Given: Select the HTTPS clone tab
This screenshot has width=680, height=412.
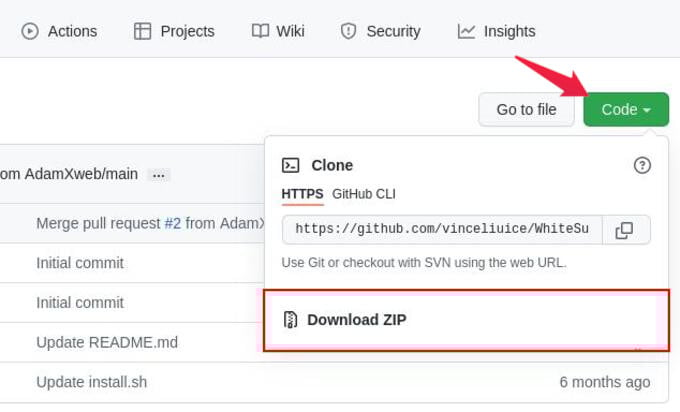Looking at the screenshot, I should (x=302, y=194).
